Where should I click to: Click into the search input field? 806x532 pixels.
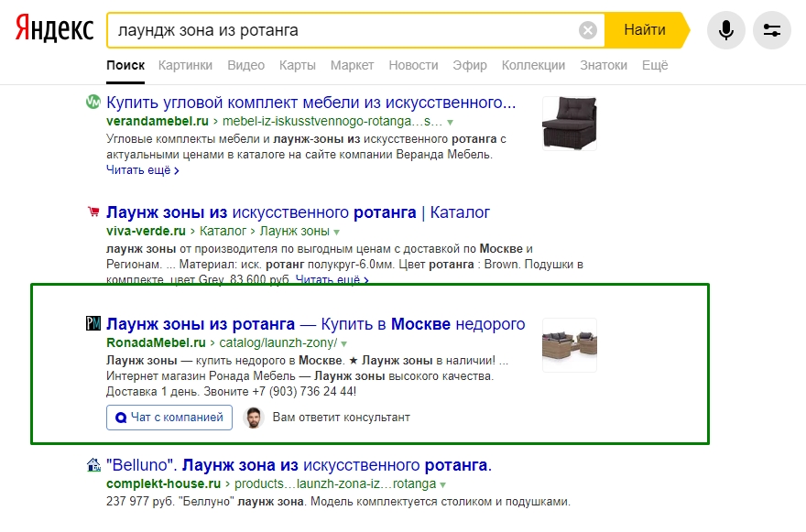(x=339, y=31)
